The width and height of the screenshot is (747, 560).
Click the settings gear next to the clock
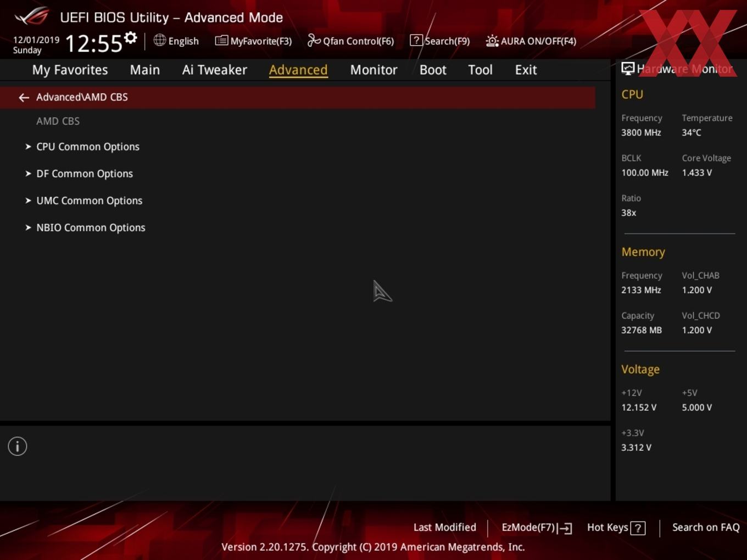(130, 38)
